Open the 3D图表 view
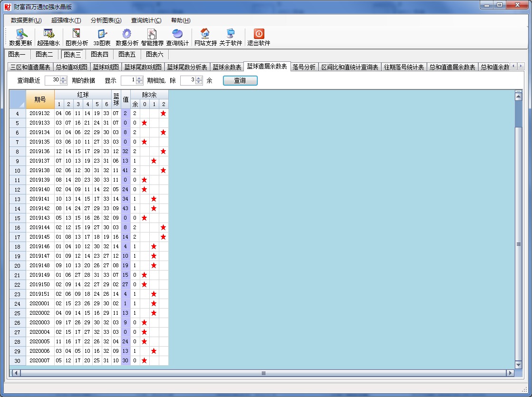532x397 pixels. click(x=102, y=37)
